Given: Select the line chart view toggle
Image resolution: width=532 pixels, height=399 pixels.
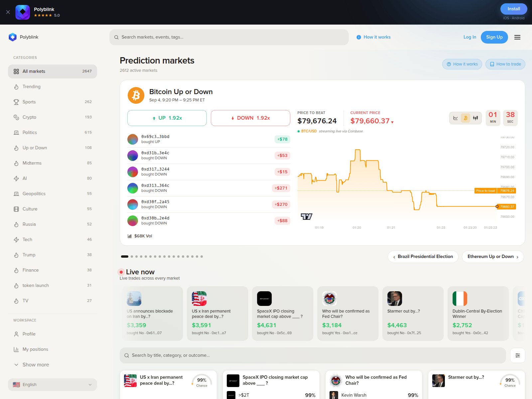Looking at the screenshot, I should [456, 118].
